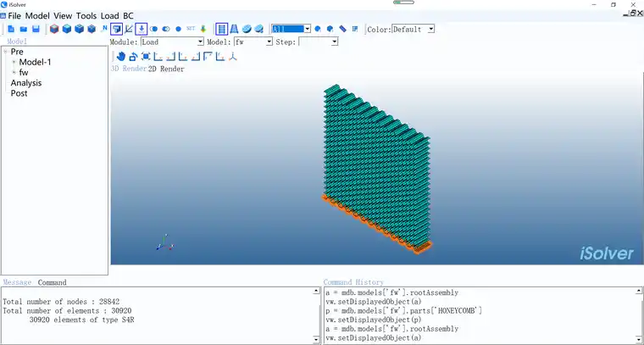
Task: Click the first overlapping circles icon
Action: [x=153, y=29]
